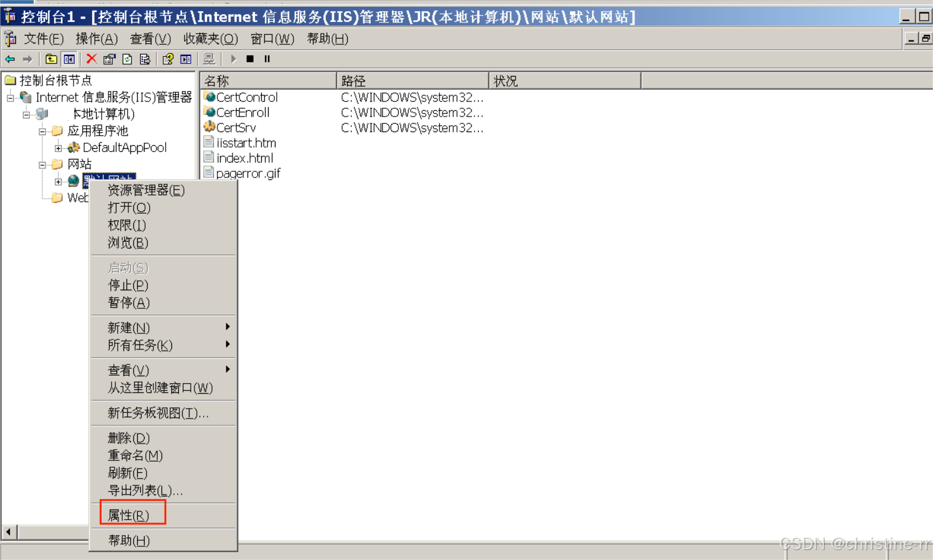This screenshot has height=560, width=933.
Task: Click the CertSrv application gear icon
Action: 209,127
